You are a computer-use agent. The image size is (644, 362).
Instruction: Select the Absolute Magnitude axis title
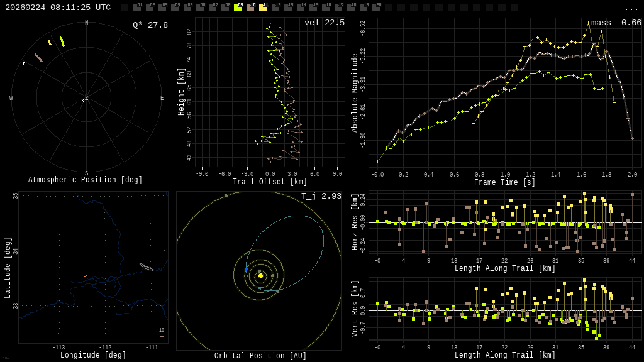point(355,92)
